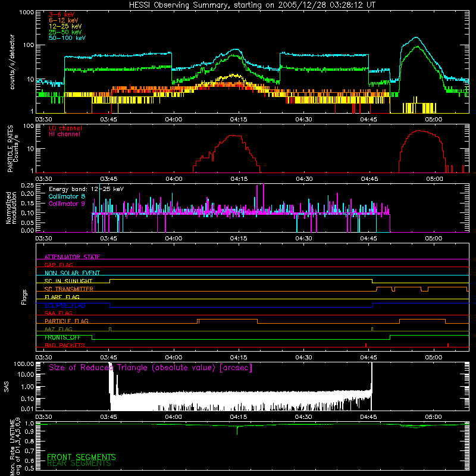Select the PARTICLE FLAG label
This screenshot has height=476, width=476.
click(x=67, y=321)
